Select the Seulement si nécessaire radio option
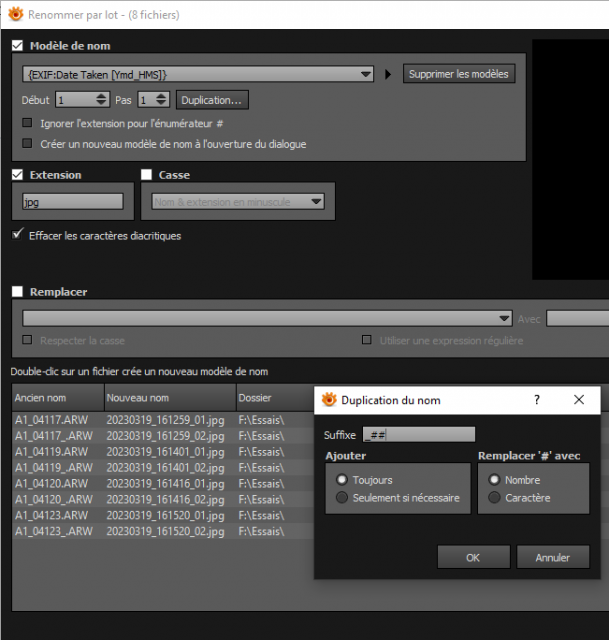The width and height of the screenshot is (609, 640). (x=342, y=498)
